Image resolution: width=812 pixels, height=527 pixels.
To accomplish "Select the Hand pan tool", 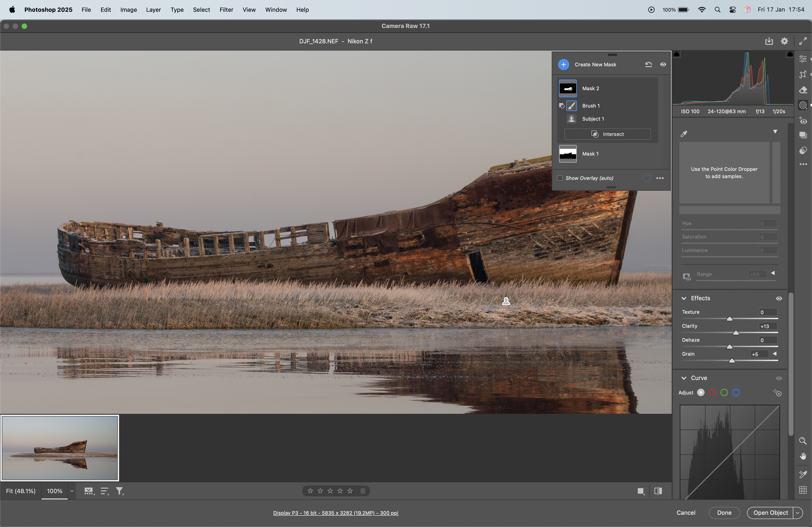I will pos(803,456).
